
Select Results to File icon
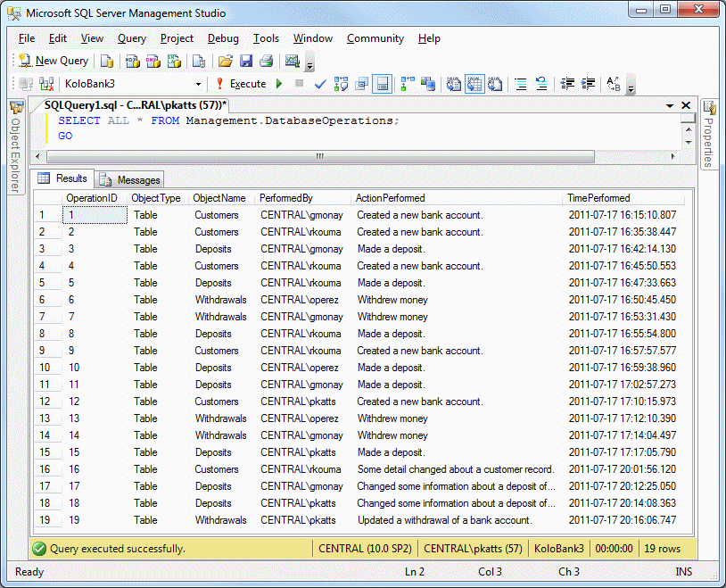pos(495,84)
